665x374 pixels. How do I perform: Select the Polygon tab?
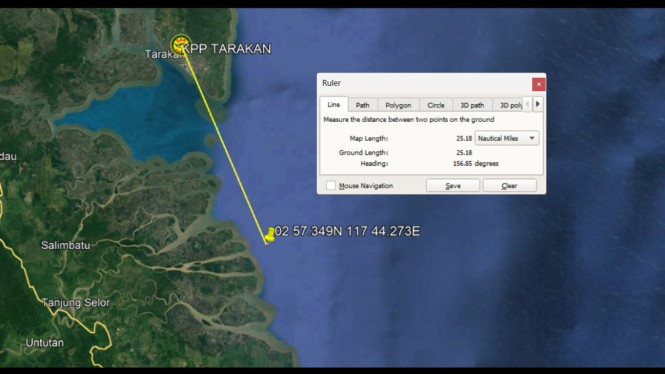[x=398, y=105]
